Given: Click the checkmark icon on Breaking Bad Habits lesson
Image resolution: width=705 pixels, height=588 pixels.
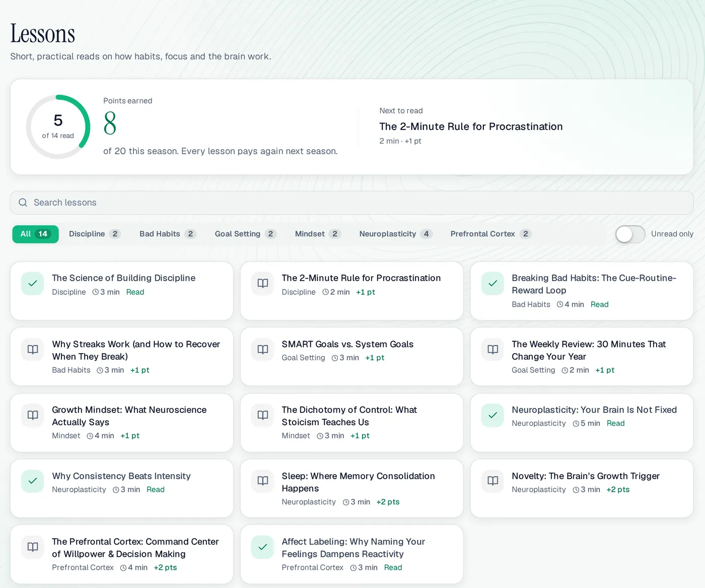Looking at the screenshot, I should click(x=493, y=283).
